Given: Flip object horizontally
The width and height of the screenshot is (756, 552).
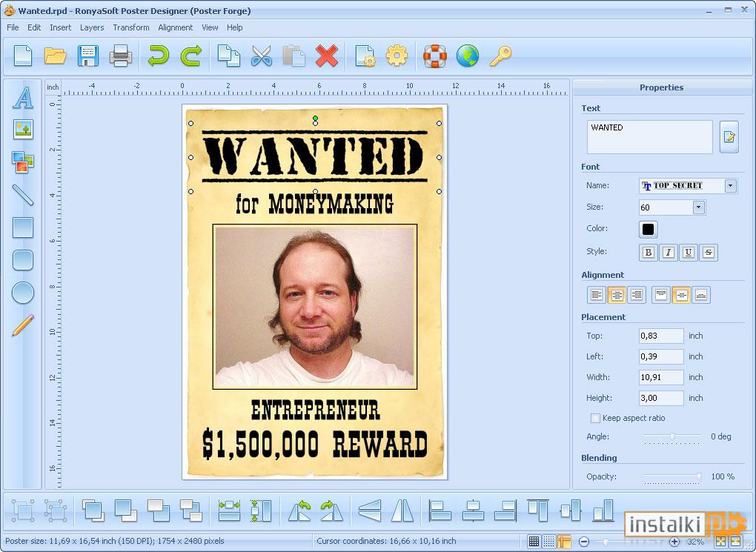Looking at the screenshot, I should 402,510.
